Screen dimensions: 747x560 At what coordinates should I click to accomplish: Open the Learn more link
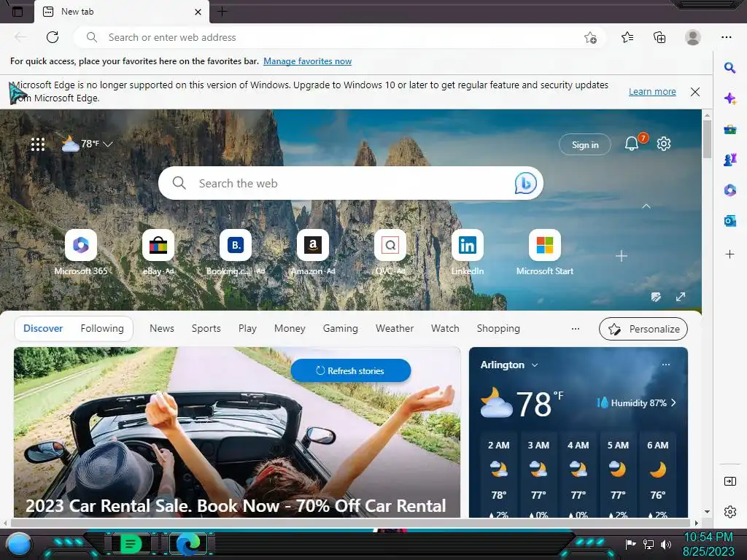pyautogui.click(x=652, y=91)
